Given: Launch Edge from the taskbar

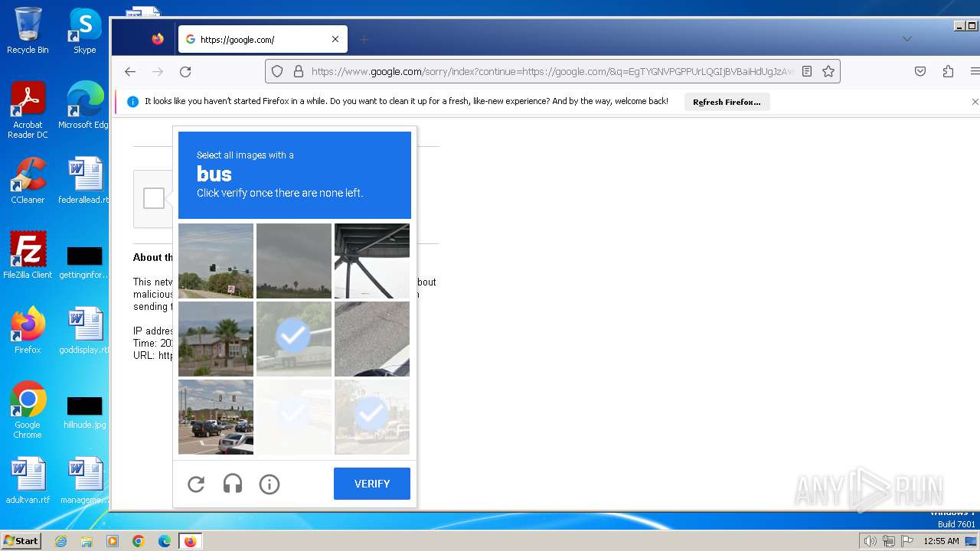Looking at the screenshot, I should click(x=165, y=541).
